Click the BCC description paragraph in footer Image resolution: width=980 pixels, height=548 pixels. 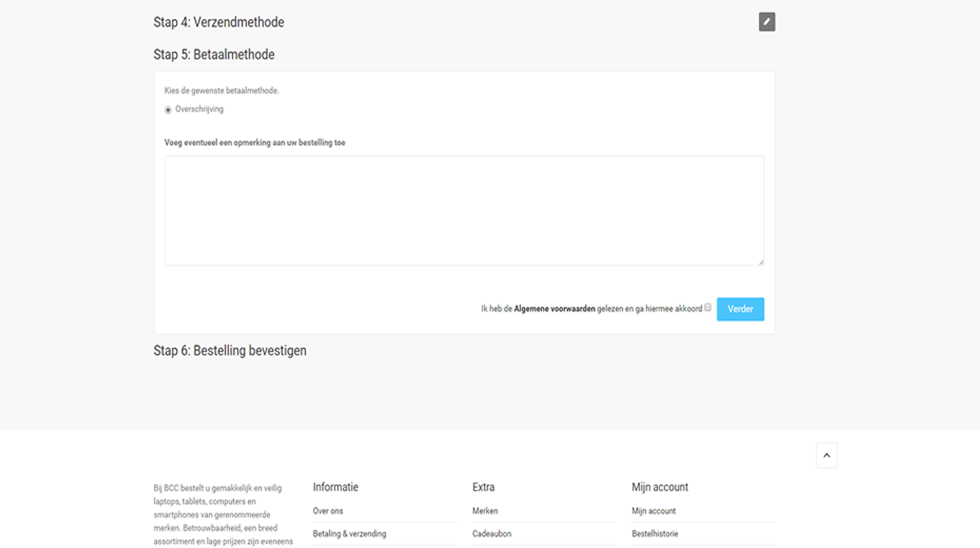(x=223, y=515)
